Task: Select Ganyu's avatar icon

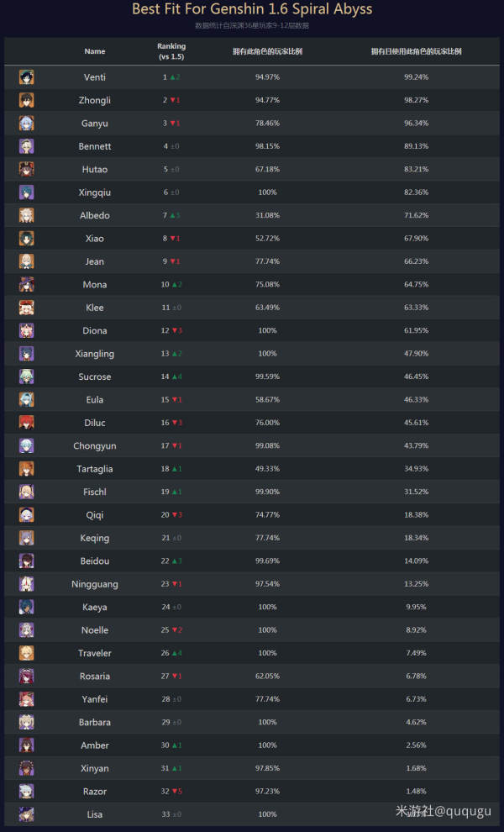Action: point(27,123)
